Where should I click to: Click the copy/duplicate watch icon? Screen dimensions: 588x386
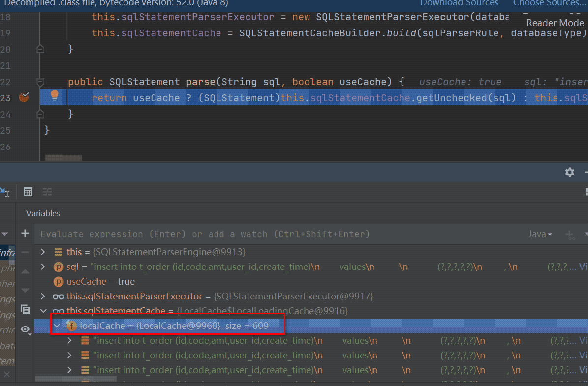(25, 309)
